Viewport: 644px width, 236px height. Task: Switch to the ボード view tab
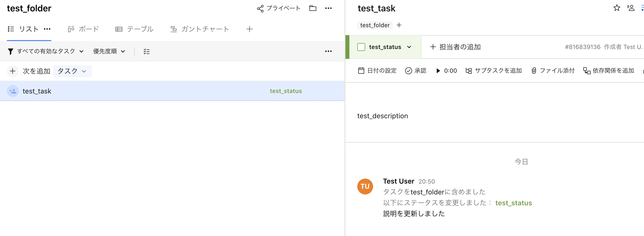click(x=83, y=29)
